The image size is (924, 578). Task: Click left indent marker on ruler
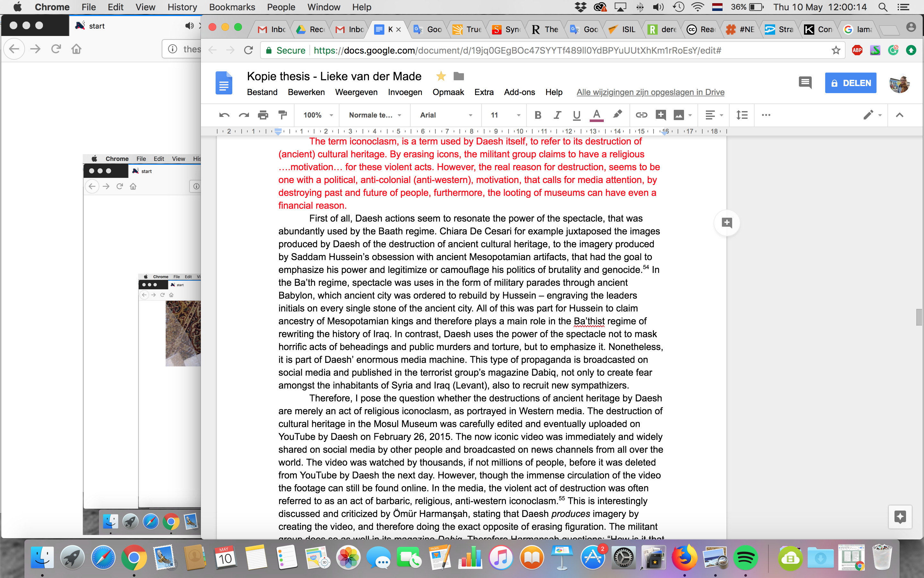point(278,132)
